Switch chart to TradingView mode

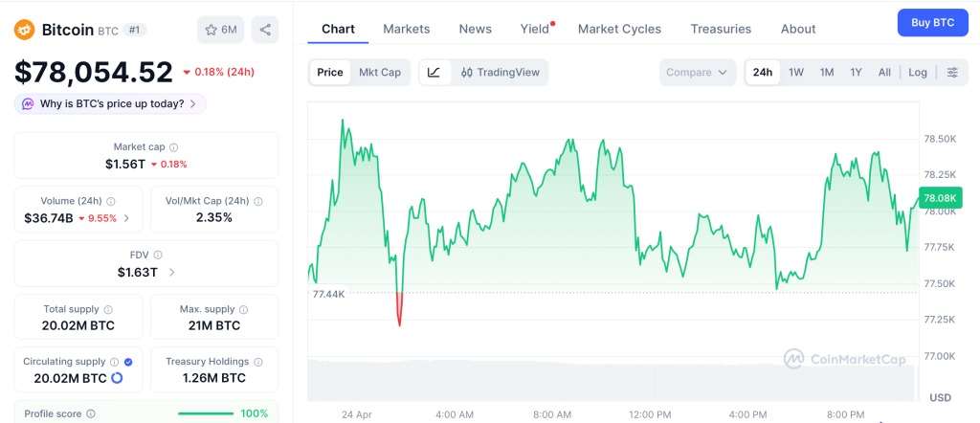click(501, 72)
